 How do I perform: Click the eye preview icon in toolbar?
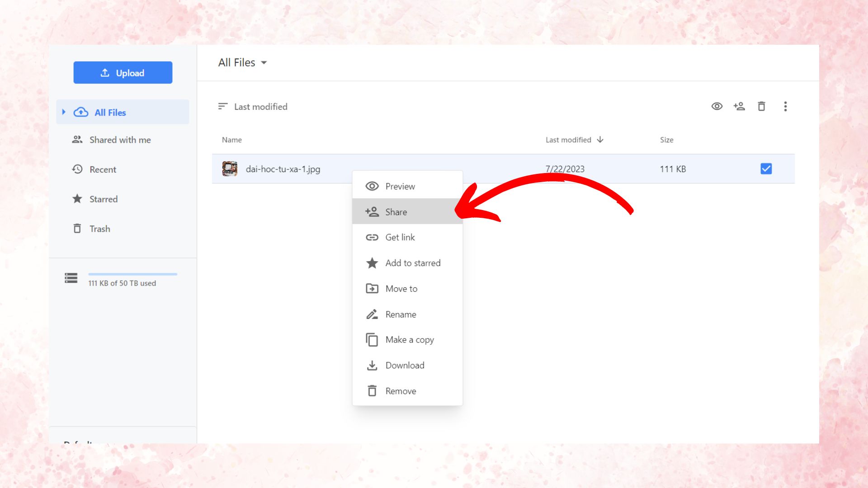point(717,107)
